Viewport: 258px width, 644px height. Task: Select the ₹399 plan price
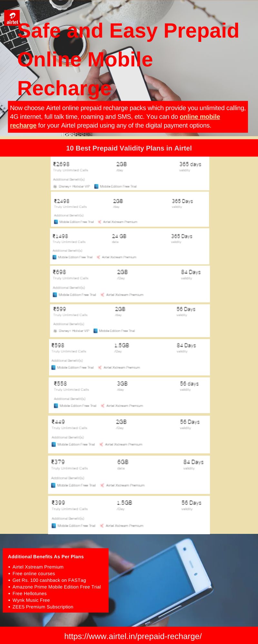(58, 503)
